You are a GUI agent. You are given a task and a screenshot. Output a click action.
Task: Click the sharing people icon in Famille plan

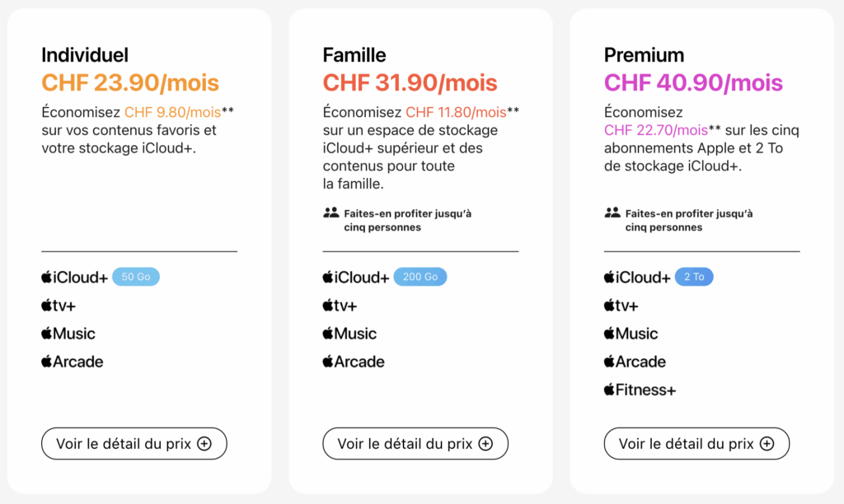(331, 212)
